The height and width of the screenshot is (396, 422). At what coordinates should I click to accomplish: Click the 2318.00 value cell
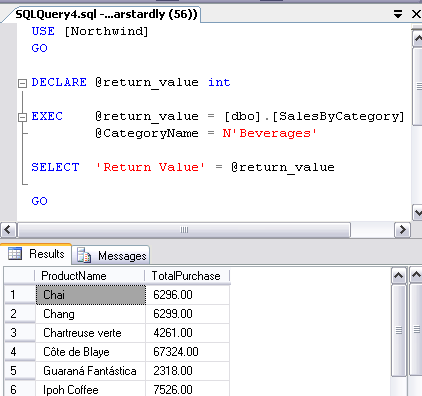(x=188, y=371)
